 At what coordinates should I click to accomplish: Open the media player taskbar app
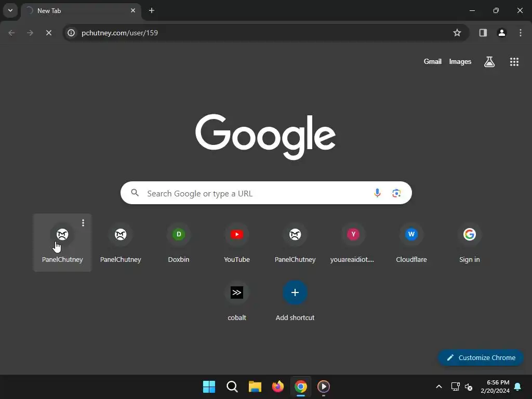pyautogui.click(x=323, y=387)
